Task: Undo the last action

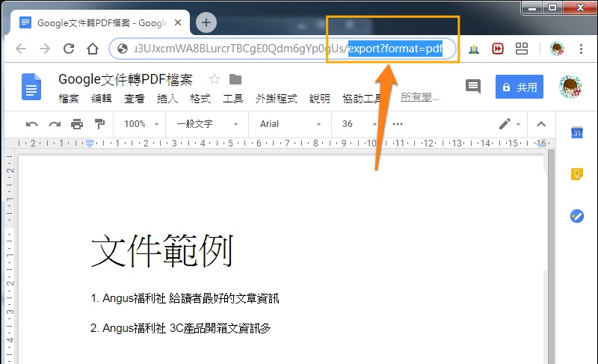Action: pos(31,124)
